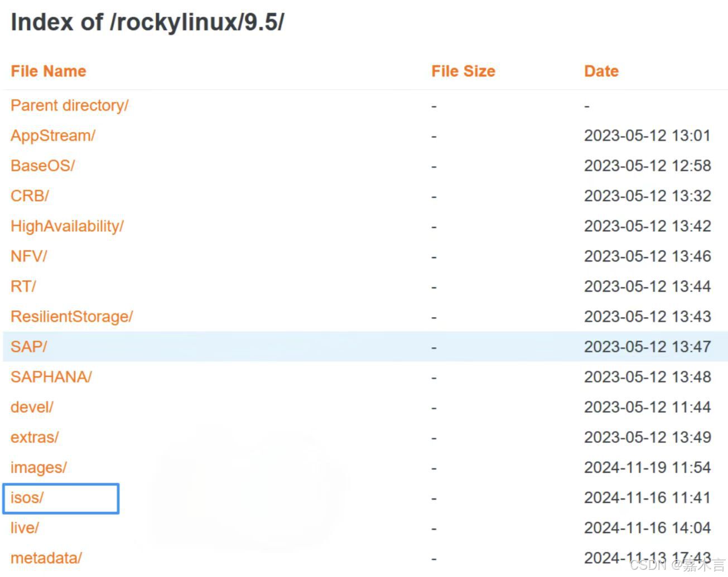The image size is (728, 577).
Task: Click the File Name column header
Action: pyautogui.click(x=49, y=71)
